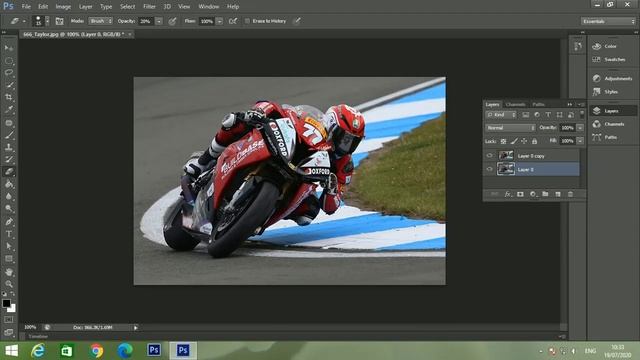Click the add layer style fx icon

(x=507, y=194)
